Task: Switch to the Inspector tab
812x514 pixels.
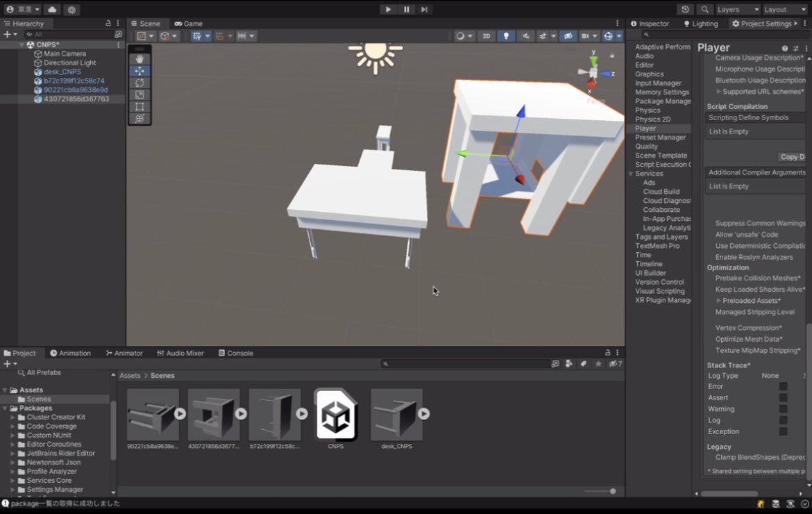Action: coord(650,24)
